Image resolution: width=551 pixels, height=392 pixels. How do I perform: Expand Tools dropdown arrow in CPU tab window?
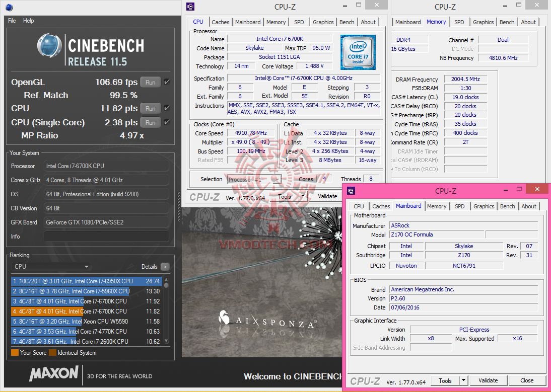click(x=303, y=197)
